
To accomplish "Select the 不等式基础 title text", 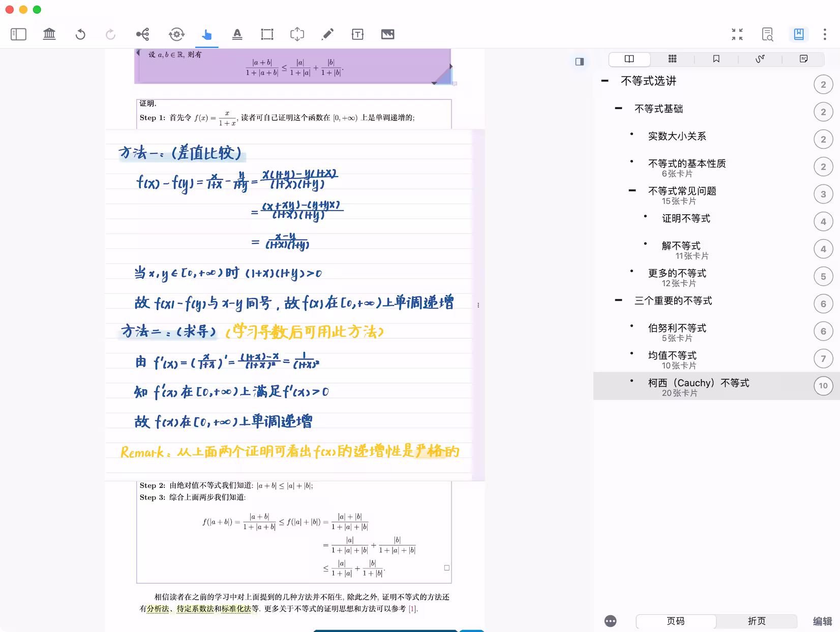I will 658,108.
